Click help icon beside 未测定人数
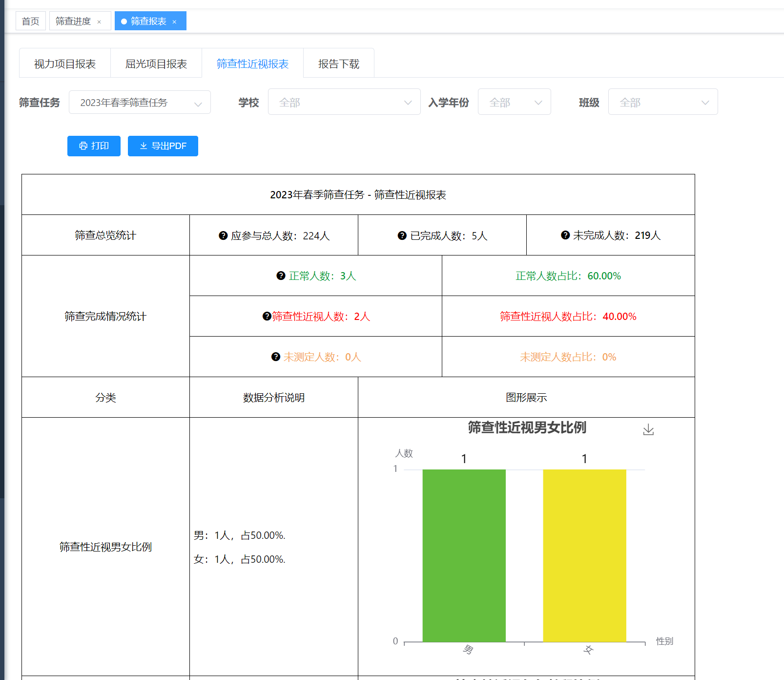Screen dimensions: 784x680 click(275, 357)
